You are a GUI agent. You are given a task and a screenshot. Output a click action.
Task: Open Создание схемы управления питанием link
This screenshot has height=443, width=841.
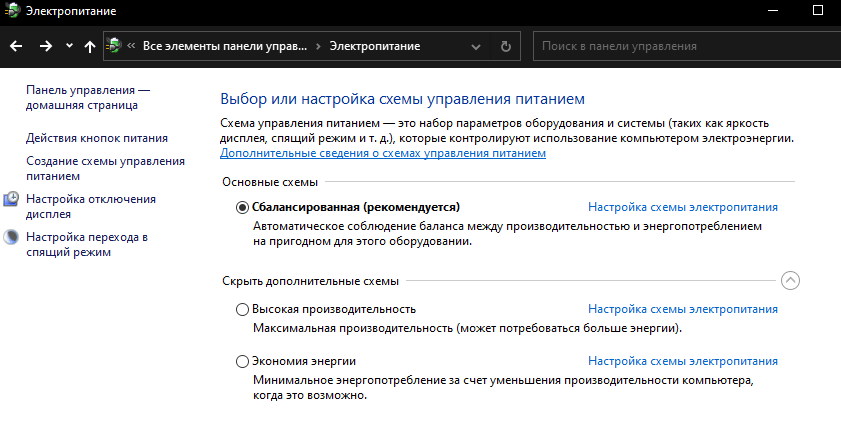[x=105, y=168]
